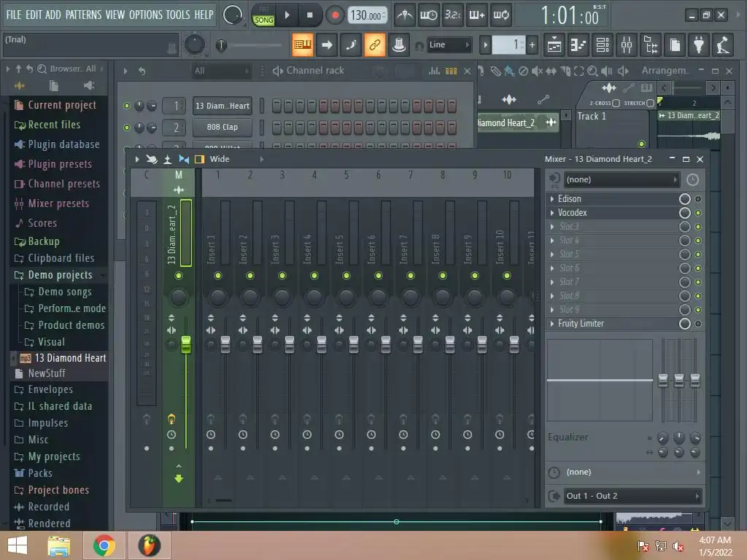Open the mixer Wide layout dropdown
Image resolution: width=747 pixels, height=560 pixels.
coord(237,159)
